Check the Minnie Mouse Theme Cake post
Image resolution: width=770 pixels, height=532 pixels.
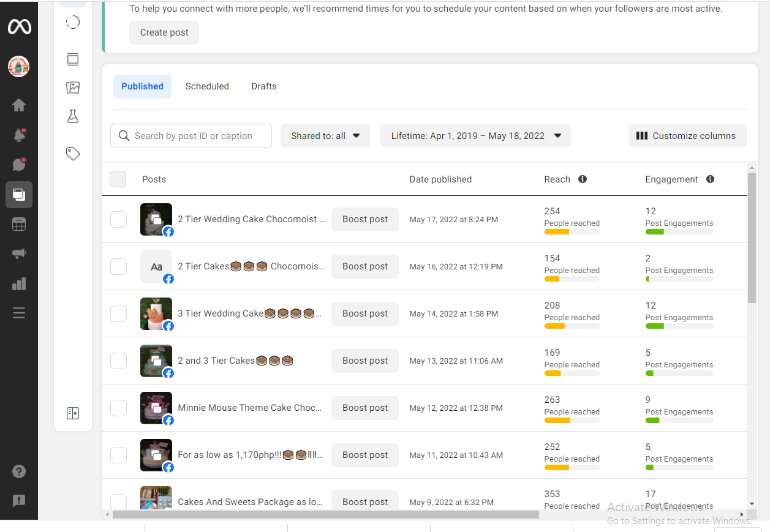pyautogui.click(x=118, y=408)
